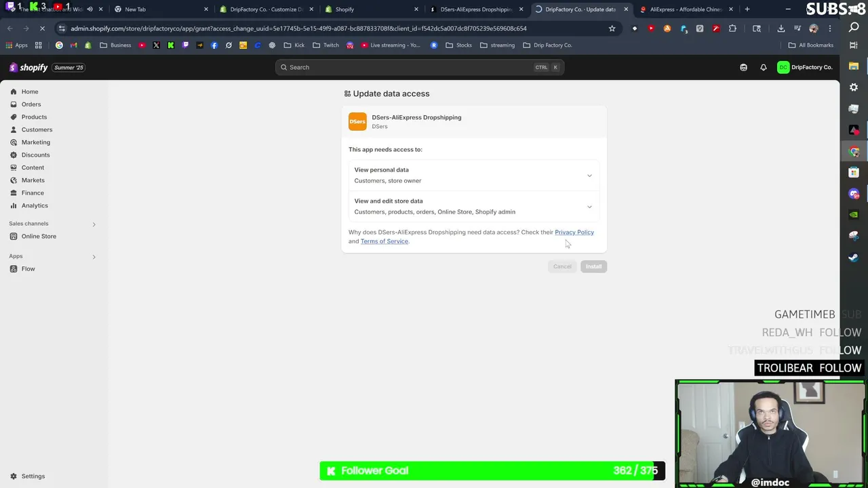Open Chrome downloads
This screenshot has height=488, width=868.
coord(781,28)
